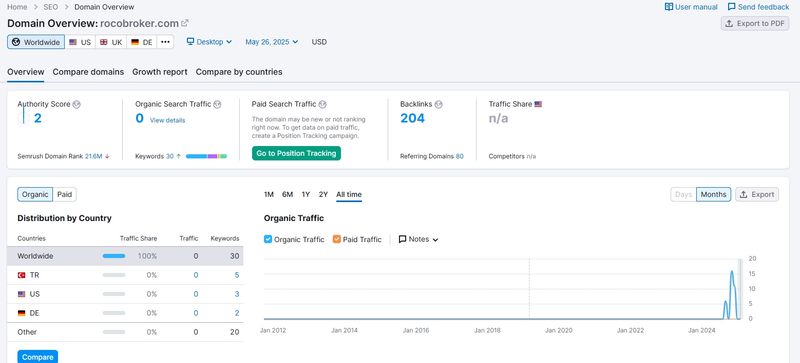Image resolution: width=800 pixels, height=363 pixels.
Task: Click the TR keywords count 5
Action: 237,275
